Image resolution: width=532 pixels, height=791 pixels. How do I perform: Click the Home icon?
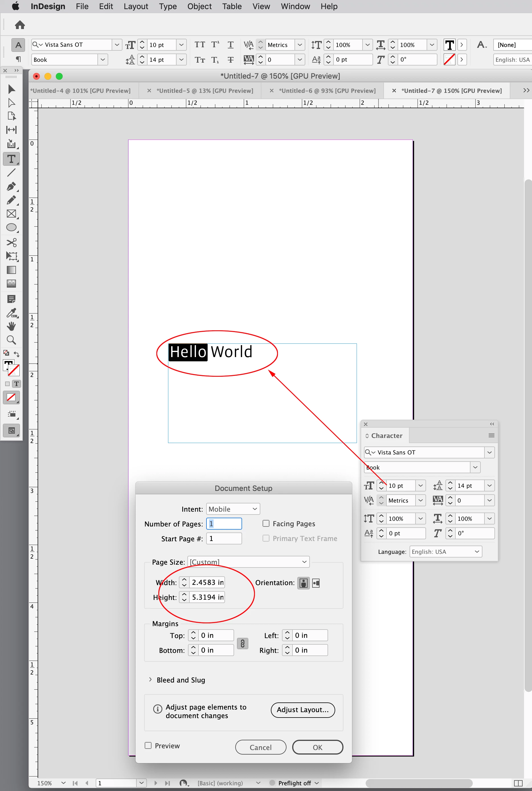tap(20, 25)
